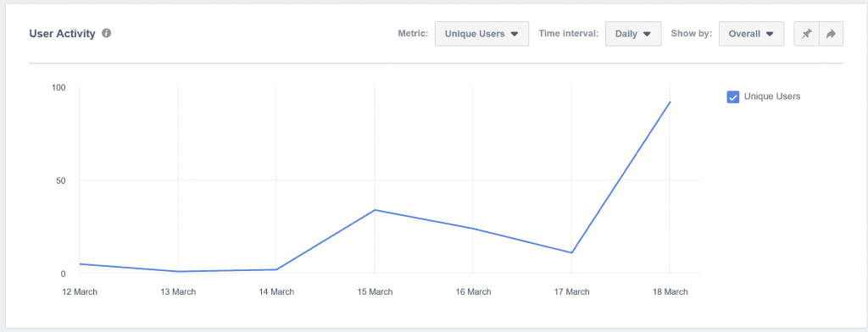The width and height of the screenshot is (868, 332).
Task: Click the User Activity title
Action: [62, 34]
